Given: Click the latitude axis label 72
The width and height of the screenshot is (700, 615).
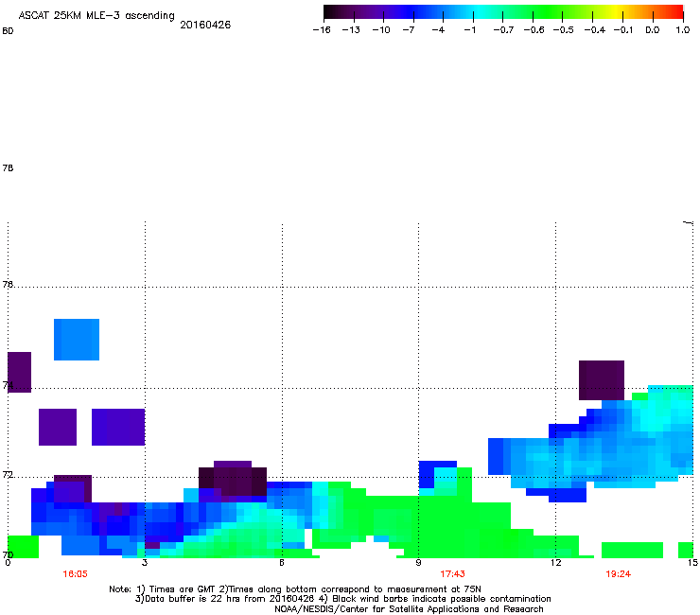Looking at the screenshot, I should [x=8, y=475].
